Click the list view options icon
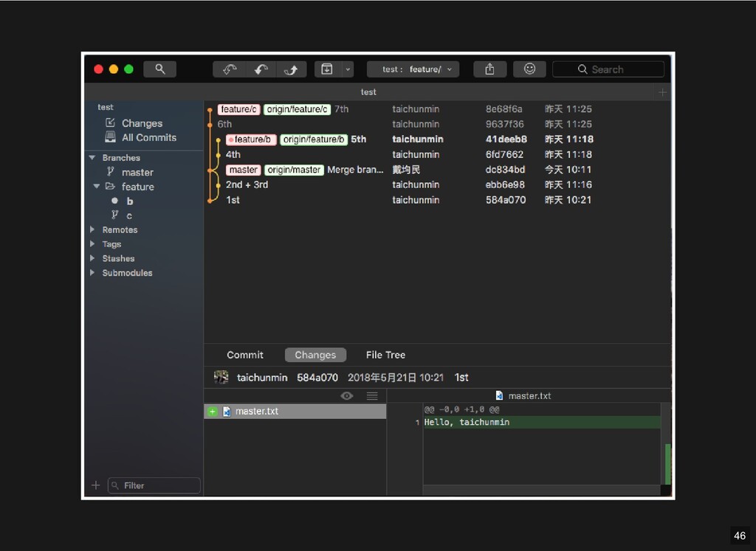 point(372,396)
